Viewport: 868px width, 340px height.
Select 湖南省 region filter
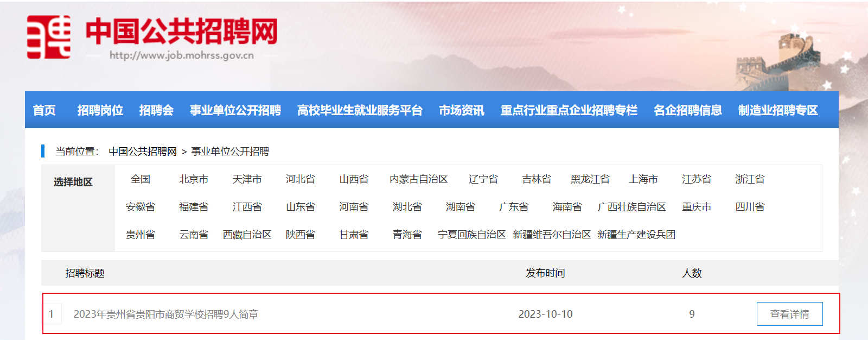(460, 207)
